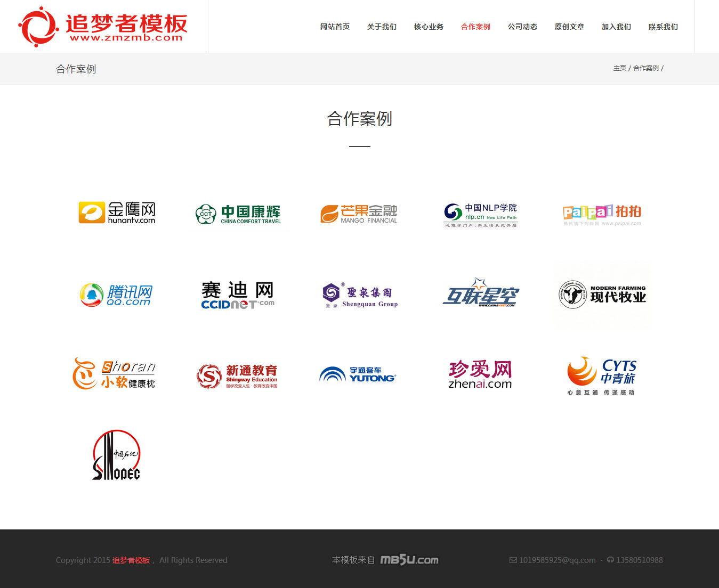Click the Sinopec 中国石化 logo
719x588 pixels.
click(116, 455)
